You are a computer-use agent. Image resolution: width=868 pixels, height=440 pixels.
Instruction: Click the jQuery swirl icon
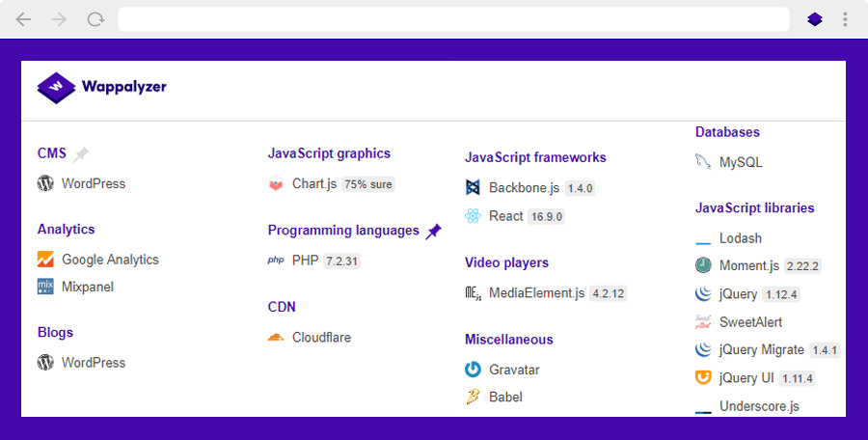(x=703, y=293)
